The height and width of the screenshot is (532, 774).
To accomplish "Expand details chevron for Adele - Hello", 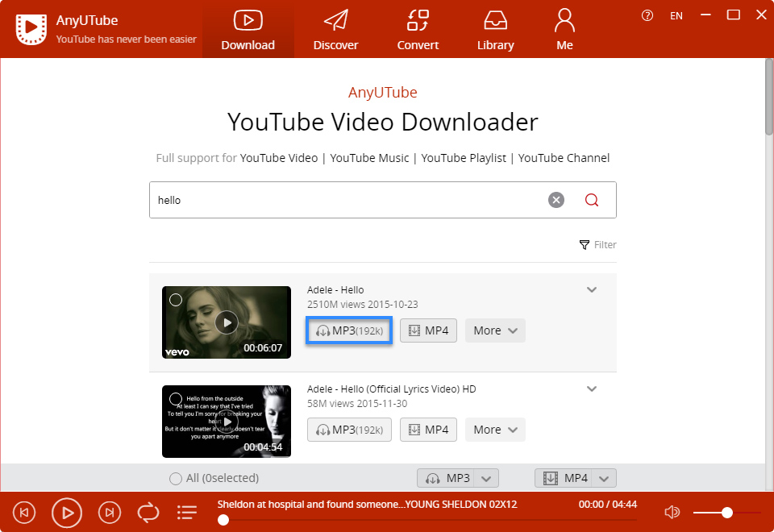I will (x=592, y=289).
